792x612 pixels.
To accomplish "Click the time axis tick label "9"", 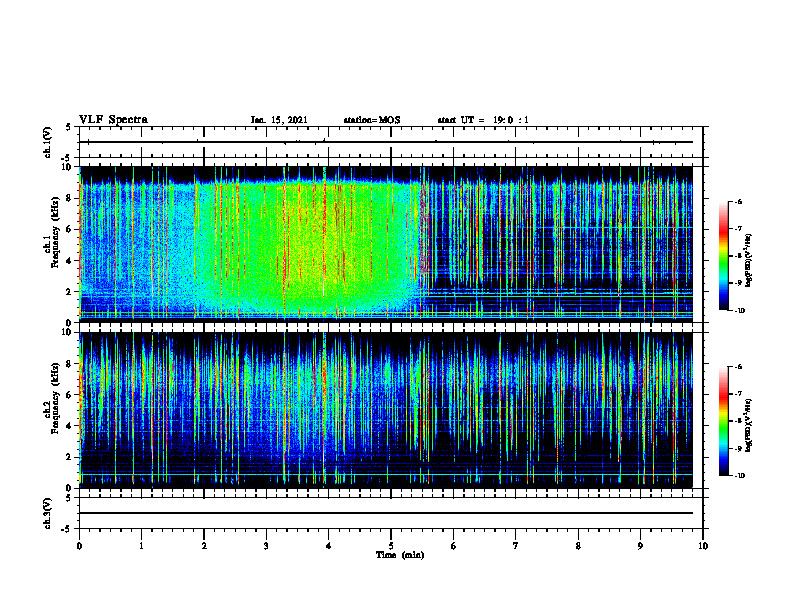I will pyautogui.click(x=640, y=546).
